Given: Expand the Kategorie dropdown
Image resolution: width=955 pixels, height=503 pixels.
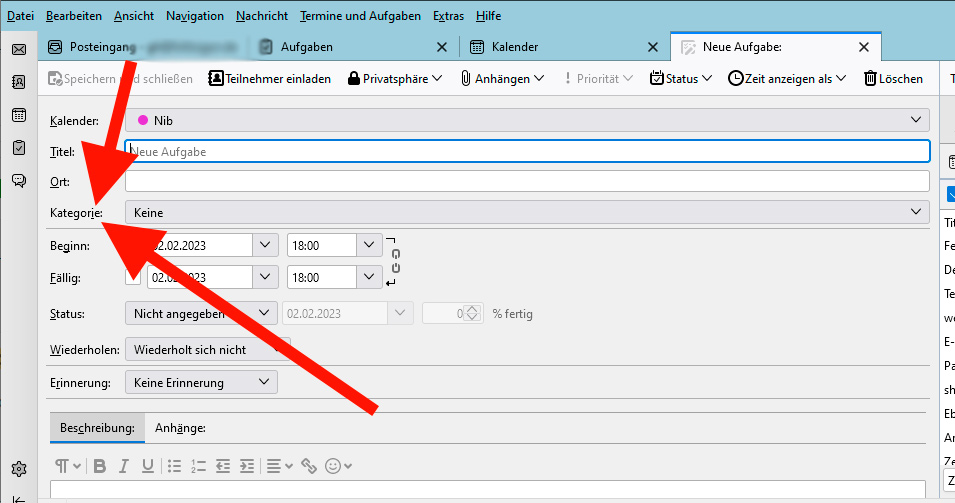Looking at the screenshot, I should 527,212.
